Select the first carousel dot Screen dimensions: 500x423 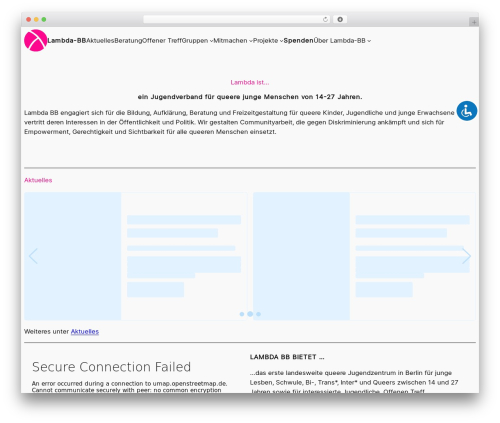pos(242,314)
